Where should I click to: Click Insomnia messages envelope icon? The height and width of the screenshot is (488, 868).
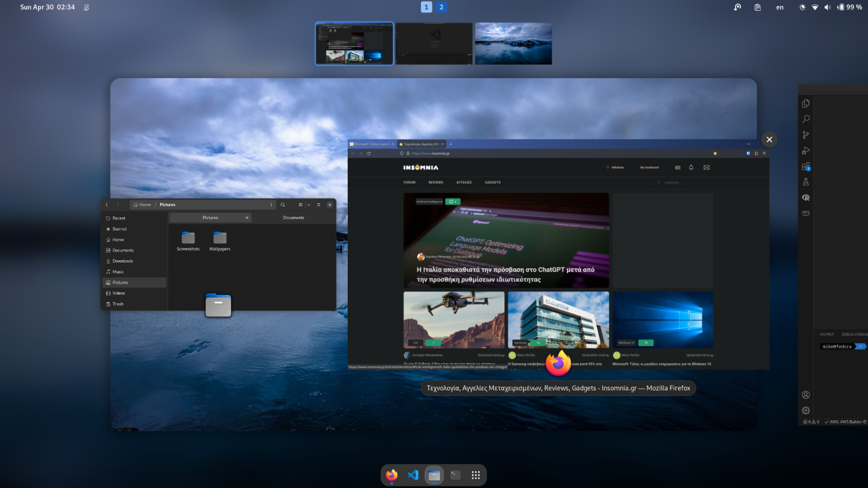[x=706, y=168]
